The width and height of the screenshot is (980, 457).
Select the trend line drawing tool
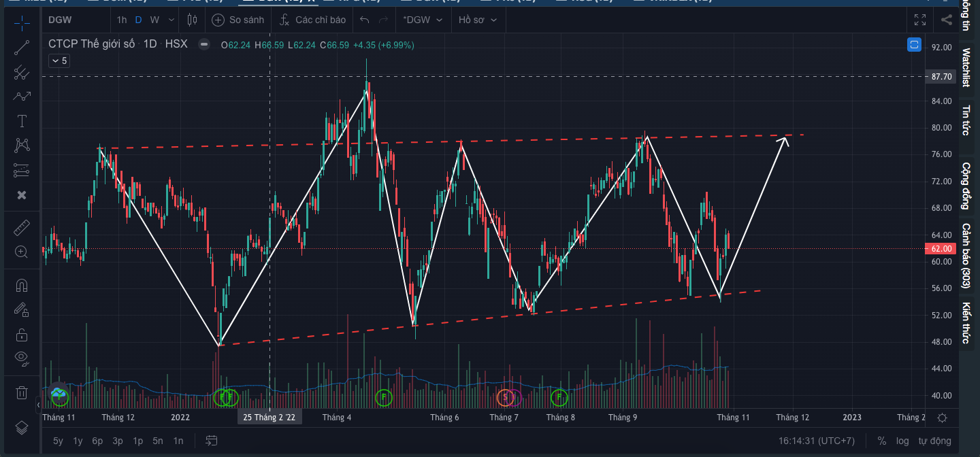22,47
